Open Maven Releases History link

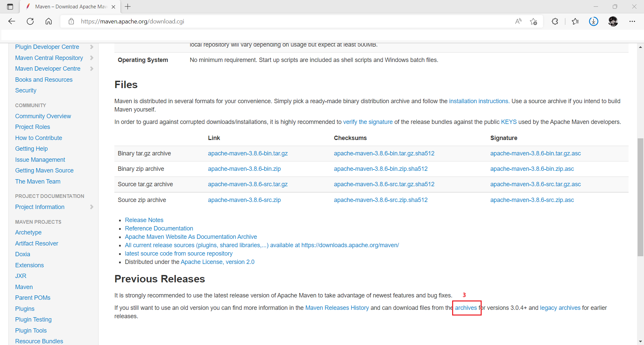point(337,308)
